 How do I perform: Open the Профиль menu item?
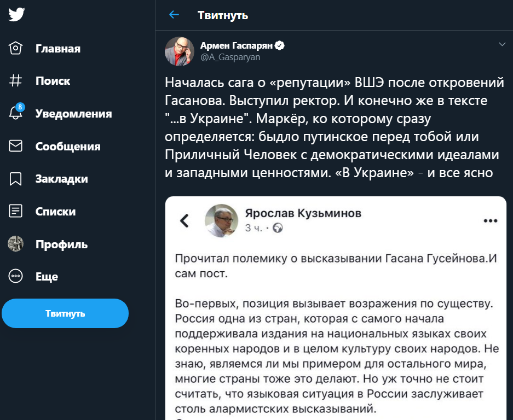pyautogui.click(x=61, y=244)
